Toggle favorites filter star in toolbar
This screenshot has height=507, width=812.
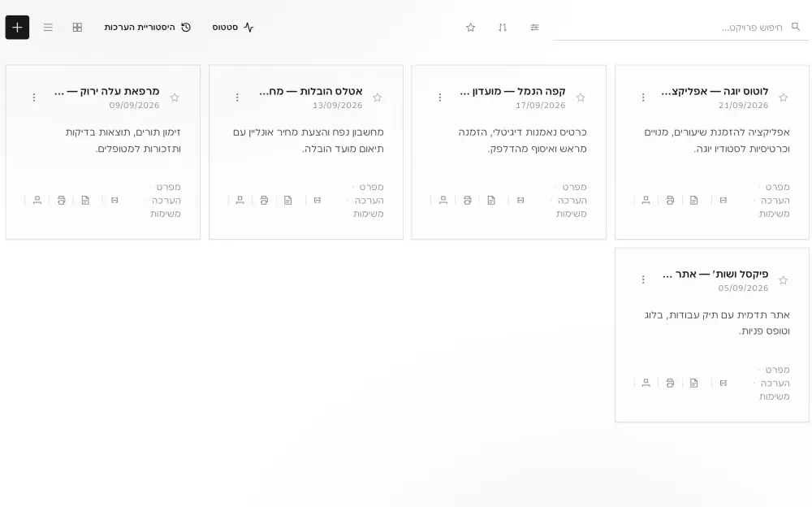tap(470, 28)
